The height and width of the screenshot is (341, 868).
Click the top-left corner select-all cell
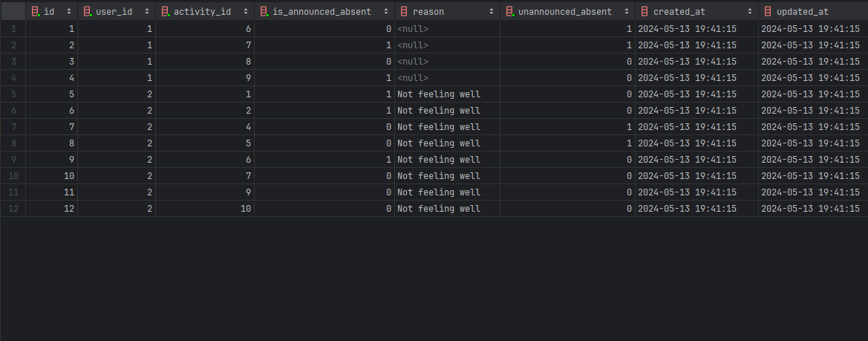pos(13,12)
